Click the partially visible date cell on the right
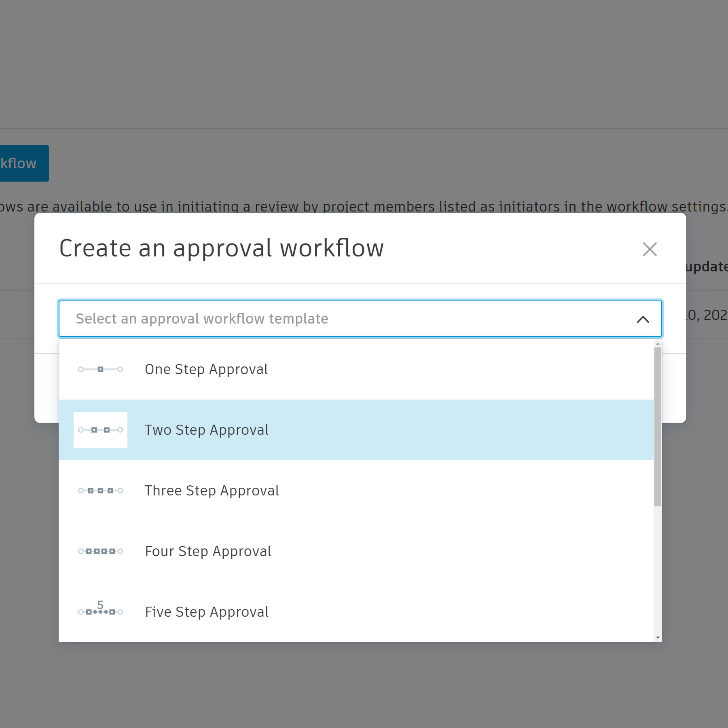 tap(707, 315)
